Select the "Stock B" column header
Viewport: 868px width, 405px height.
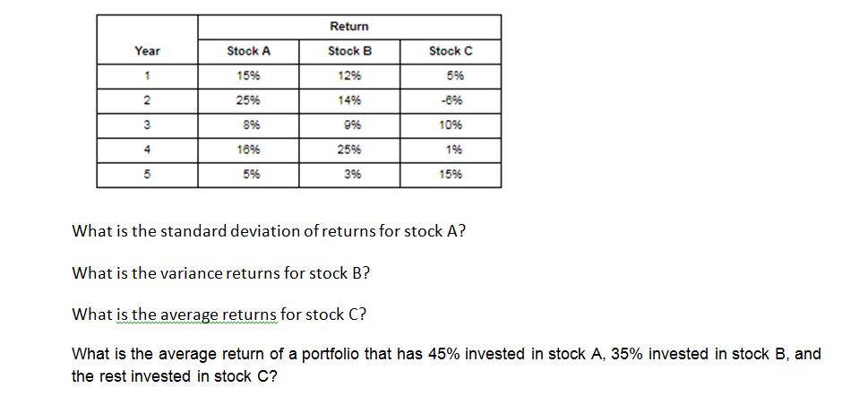[x=349, y=51]
